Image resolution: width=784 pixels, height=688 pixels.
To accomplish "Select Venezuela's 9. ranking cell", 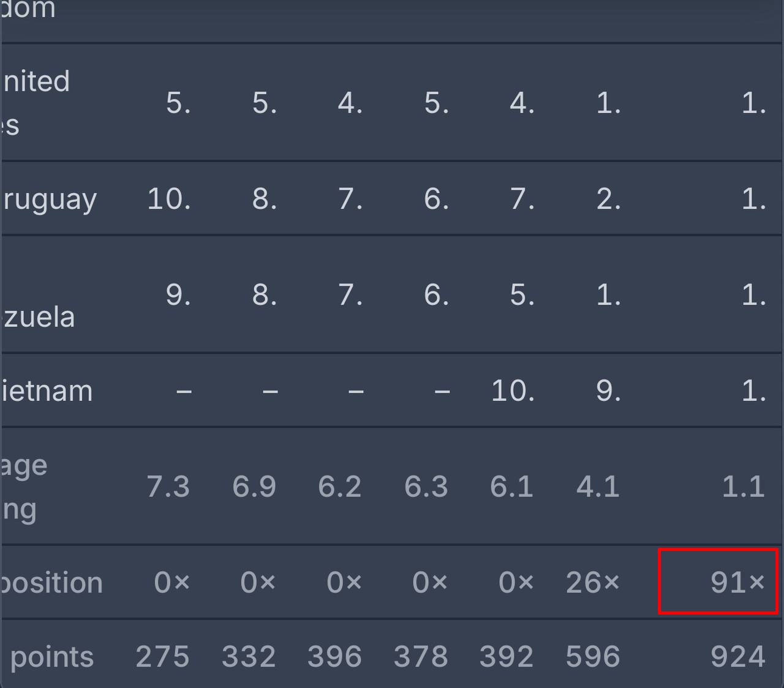I will click(x=178, y=295).
